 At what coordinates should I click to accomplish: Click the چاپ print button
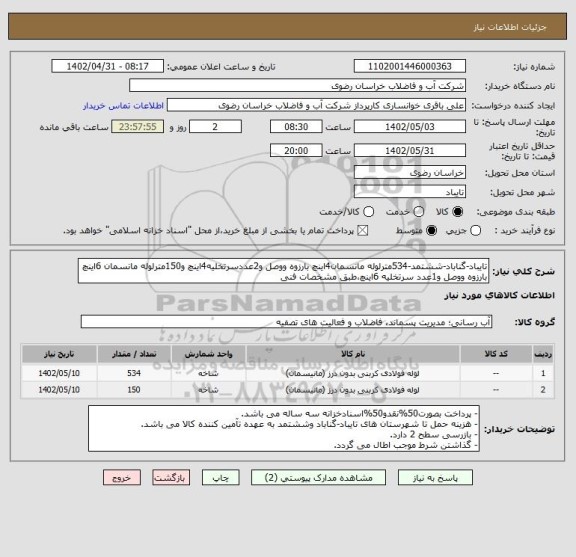click(220, 477)
